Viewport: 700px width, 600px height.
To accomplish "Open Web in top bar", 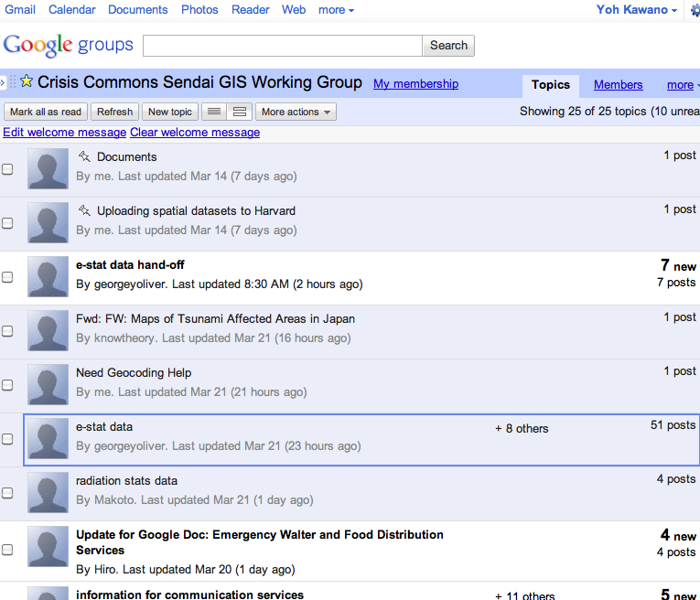I will (x=294, y=10).
